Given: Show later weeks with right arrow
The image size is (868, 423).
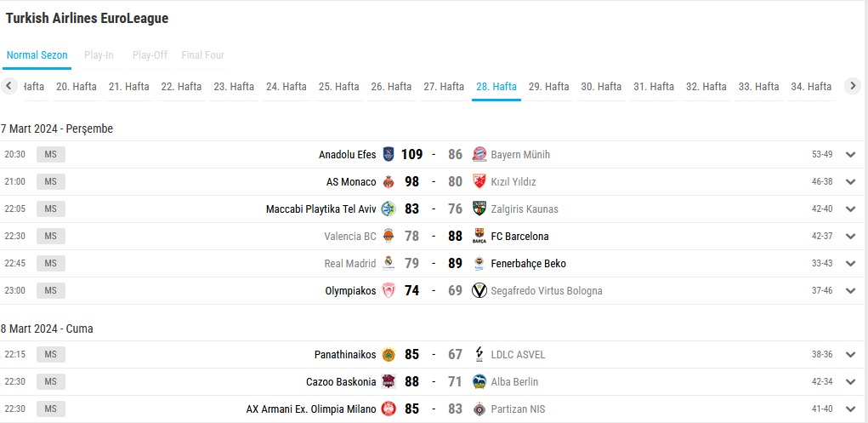Looking at the screenshot, I should click(x=853, y=86).
